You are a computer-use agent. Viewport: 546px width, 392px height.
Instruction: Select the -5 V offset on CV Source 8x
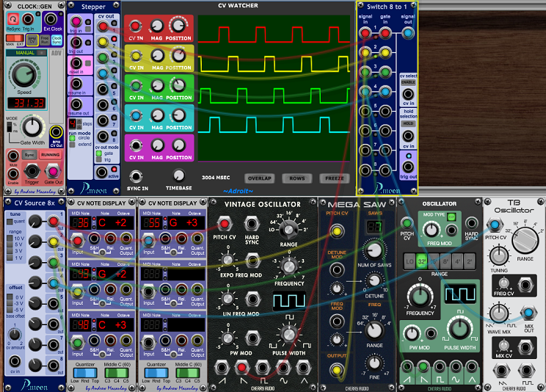pos(10,310)
